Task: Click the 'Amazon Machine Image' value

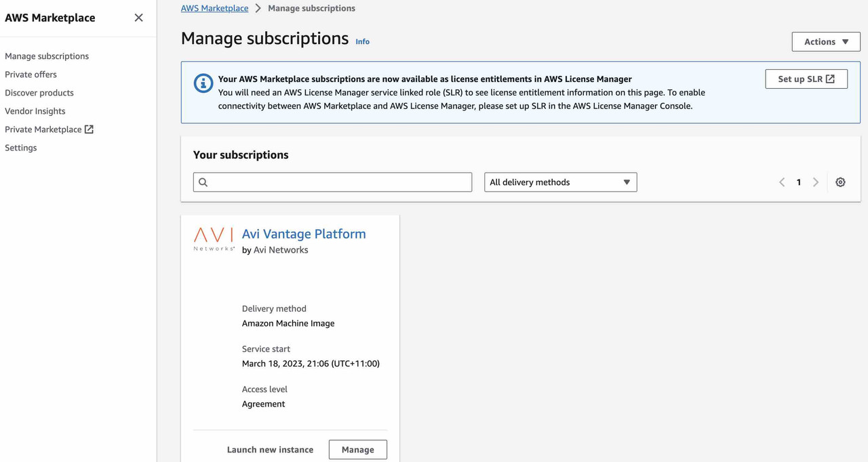Action: (288, 323)
